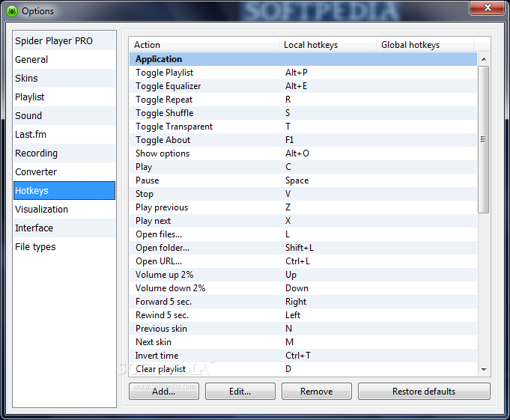Screen dimensions: 510x420
Task: Open the Skins settings category
Action: tap(64, 79)
